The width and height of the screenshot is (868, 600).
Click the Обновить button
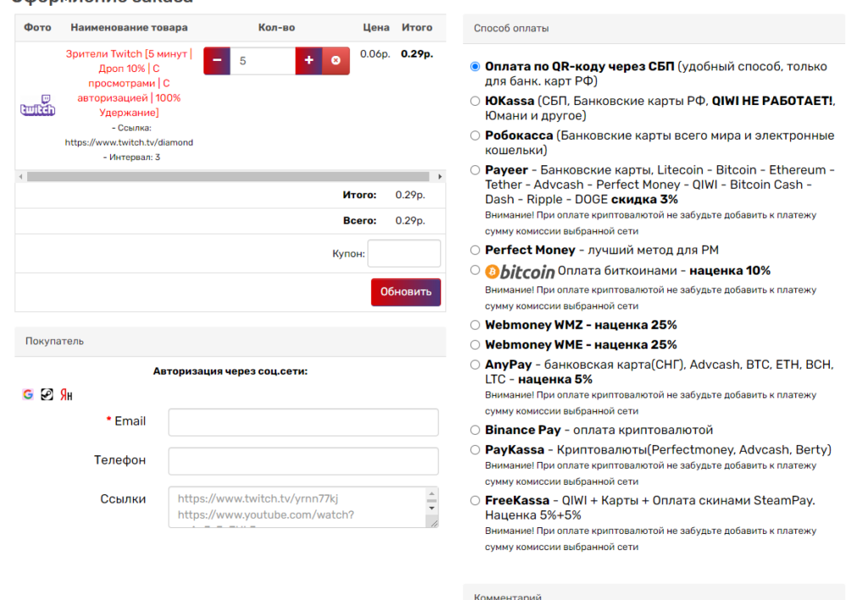click(x=406, y=292)
